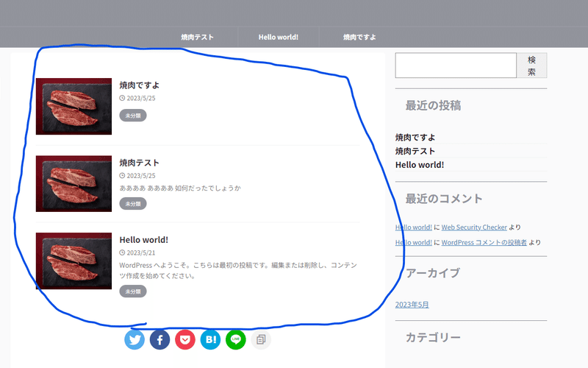Open 焼肉テスト under 最近の投稿
This screenshot has height=368, width=588.
(415, 151)
